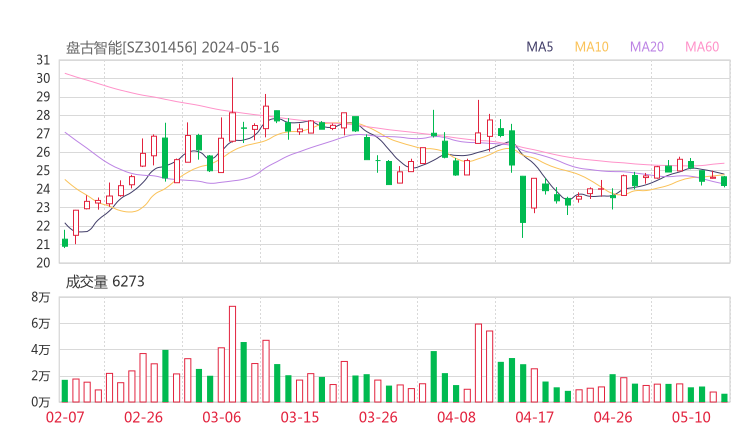The height and width of the screenshot is (440, 740).
Task: Click the 02-26 date axis label
Action: click(x=143, y=417)
